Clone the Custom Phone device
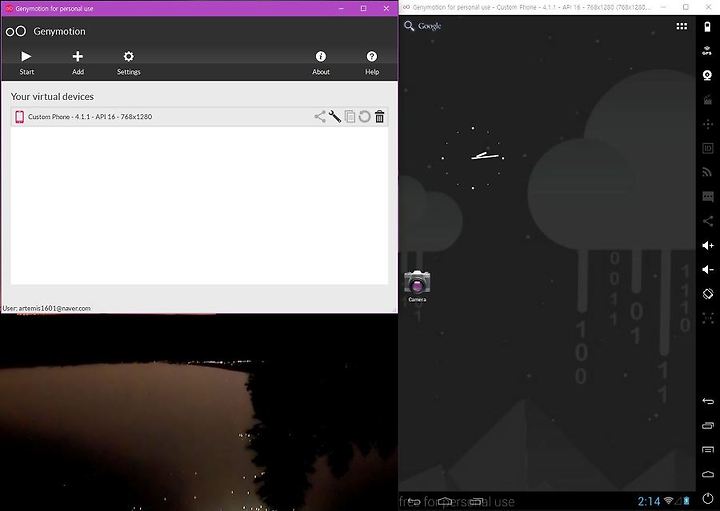Viewport: 720px width, 511px height. pyautogui.click(x=350, y=117)
